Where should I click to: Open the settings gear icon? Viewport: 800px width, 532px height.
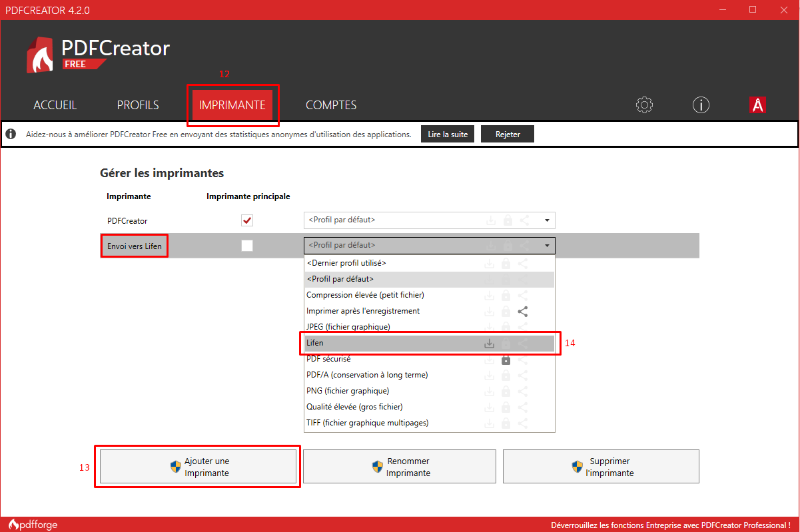[x=644, y=105]
